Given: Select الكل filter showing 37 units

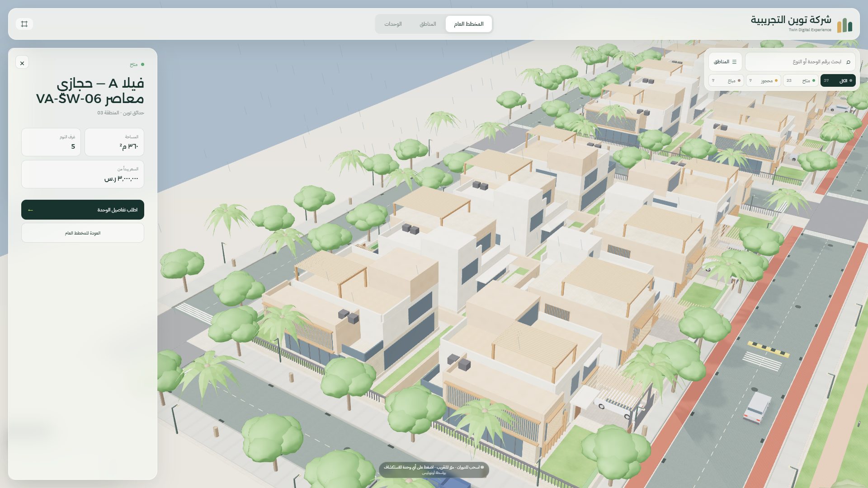Looking at the screenshot, I should tap(838, 80).
